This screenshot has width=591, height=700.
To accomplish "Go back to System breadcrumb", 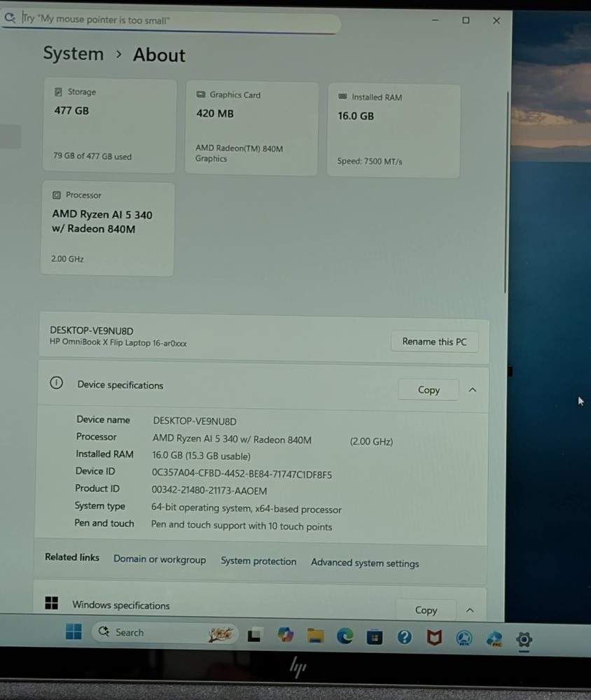I will 74,54.
